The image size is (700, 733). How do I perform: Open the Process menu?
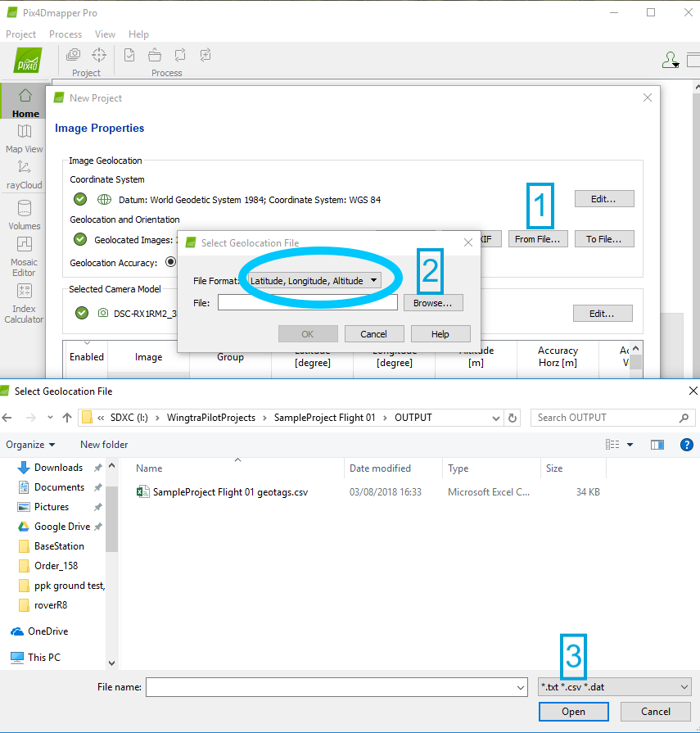pyautogui.click(x=65, y=34)
